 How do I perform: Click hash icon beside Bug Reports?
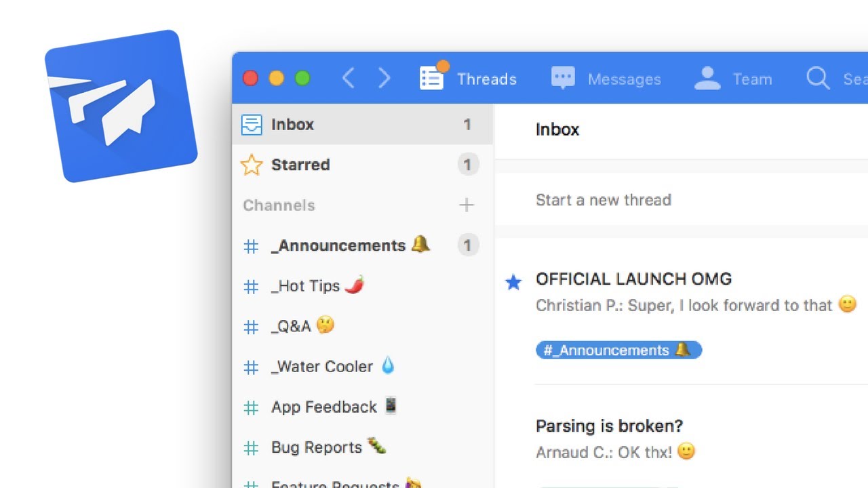[x=251, y=449]
